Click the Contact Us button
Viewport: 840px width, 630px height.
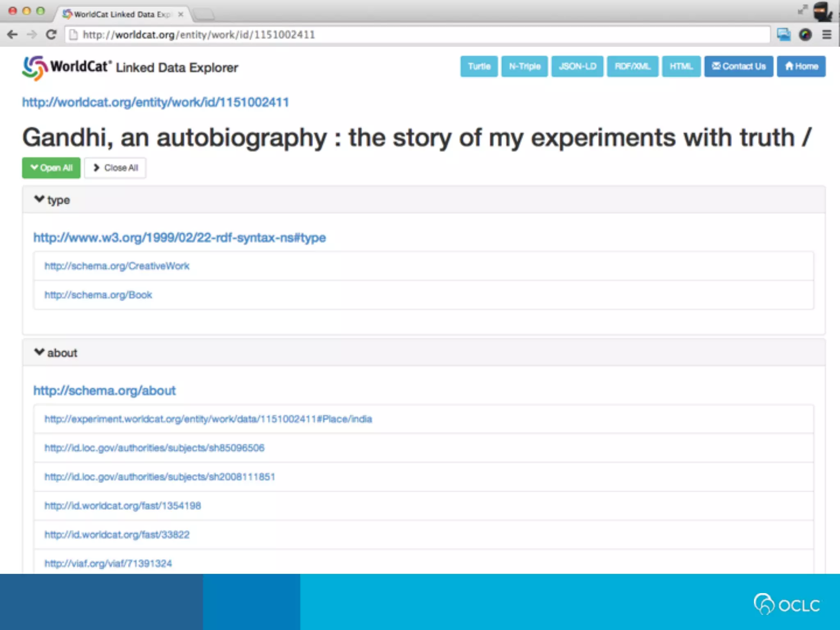click(738, 66)
